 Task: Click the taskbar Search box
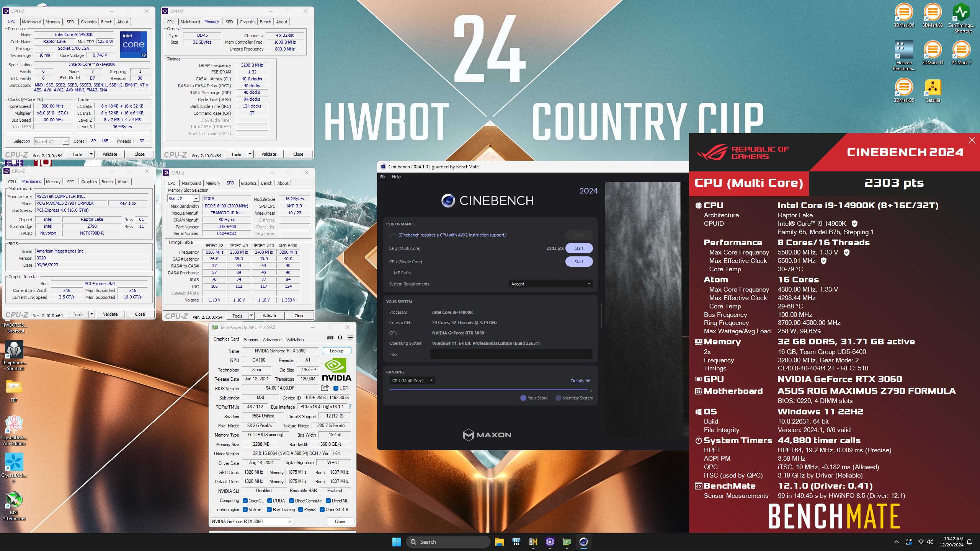click(x=448, y=542)
